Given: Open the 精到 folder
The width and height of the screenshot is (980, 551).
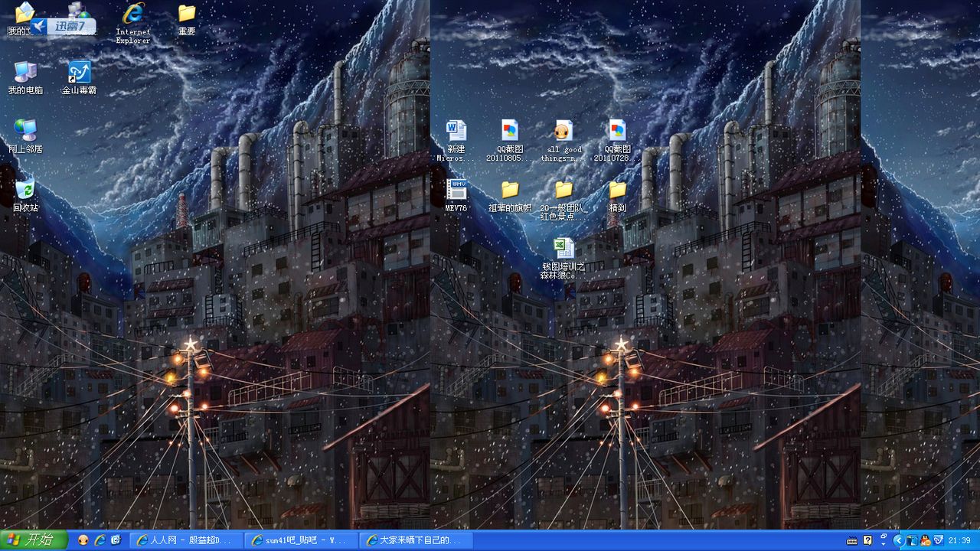Looking at the screenshot, I should [x=617, y=196].
